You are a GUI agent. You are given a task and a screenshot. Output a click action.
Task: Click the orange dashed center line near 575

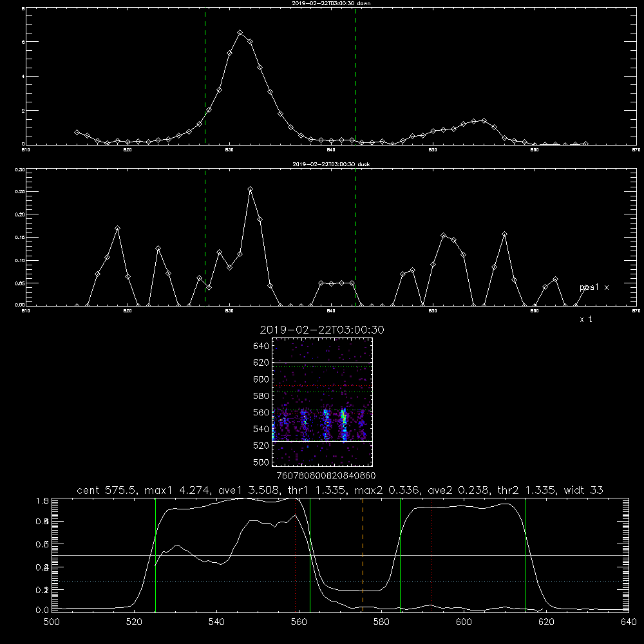[363, 554]
